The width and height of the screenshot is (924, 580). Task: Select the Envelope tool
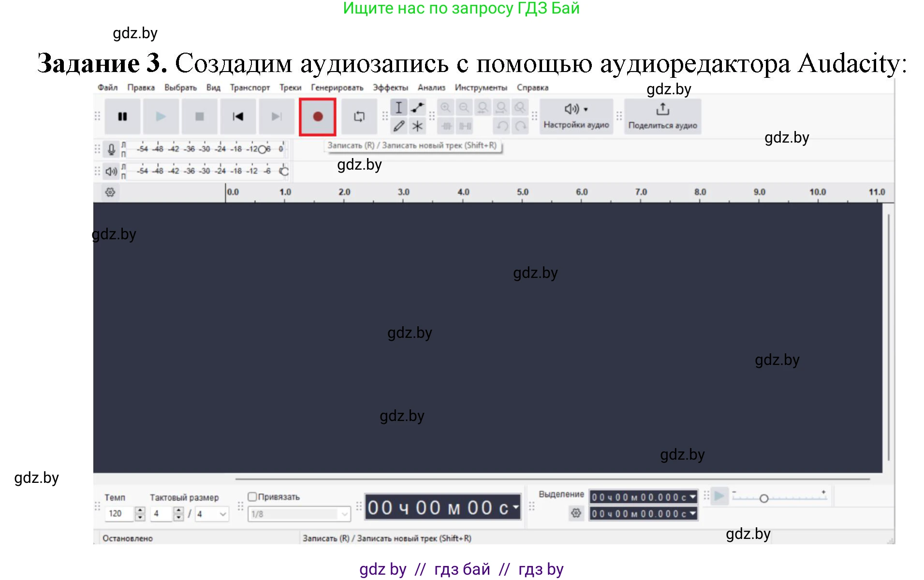pyautogui.click(x=417, y=107)
